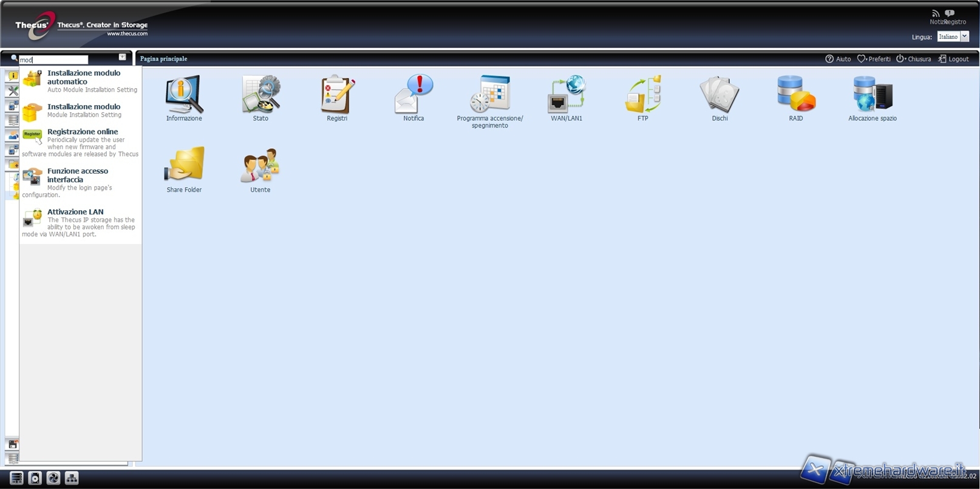Open Programma accensione/spegnimento scheduler icon
The image size is (980, 489).
pos(489,95)
